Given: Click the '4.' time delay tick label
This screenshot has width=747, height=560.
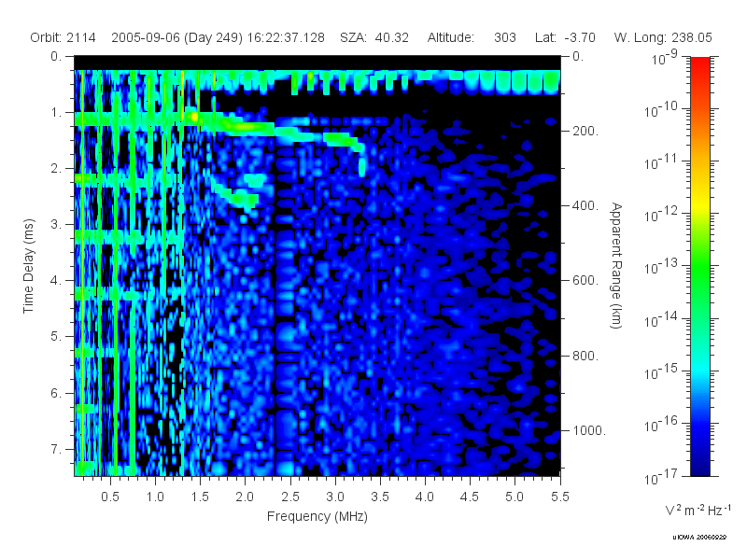Looking at the screenshot, I should coord(56,281).
